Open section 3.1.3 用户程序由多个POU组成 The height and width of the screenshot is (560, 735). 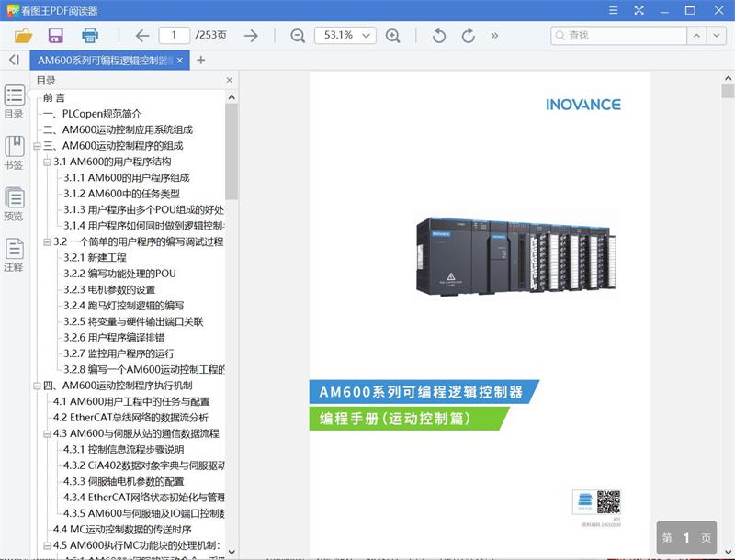click(x=144, y=209)
